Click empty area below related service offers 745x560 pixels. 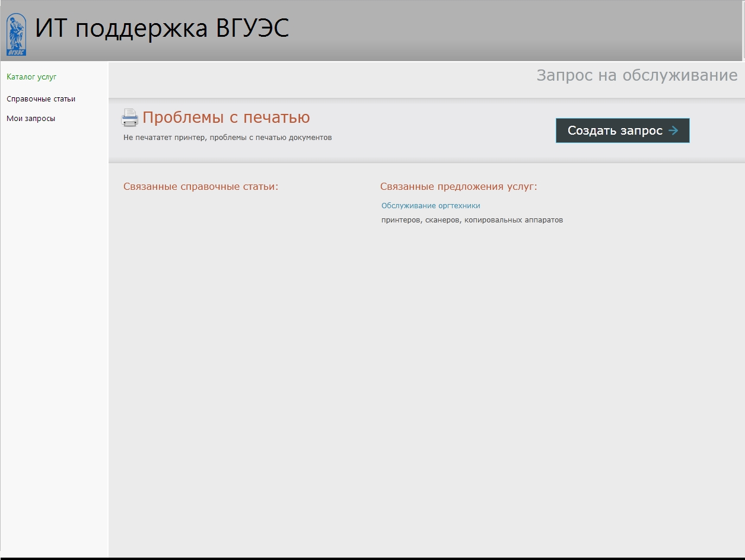click(534, 356)
